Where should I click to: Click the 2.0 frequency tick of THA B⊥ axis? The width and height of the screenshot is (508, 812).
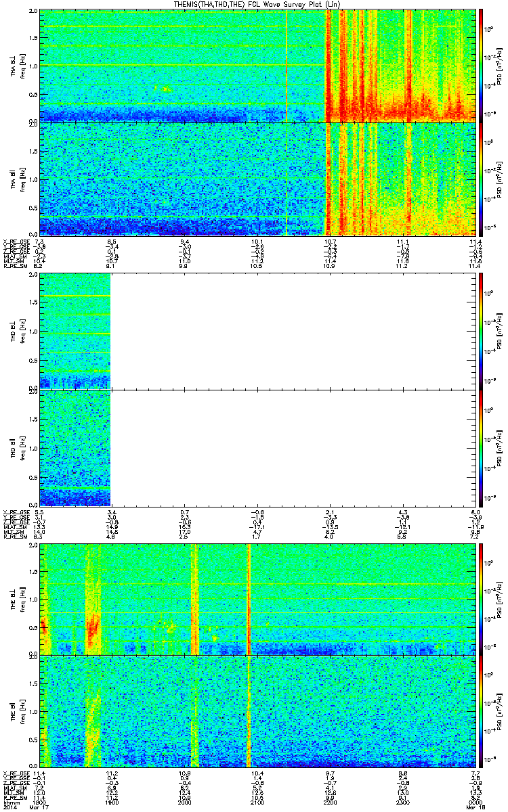point(34,12)
